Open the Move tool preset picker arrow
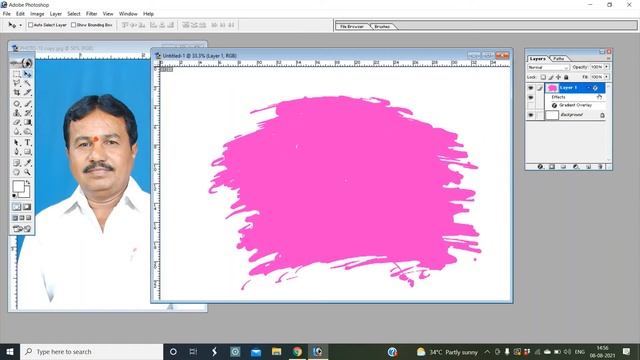 pyautogui.click(x=20, y=25)
